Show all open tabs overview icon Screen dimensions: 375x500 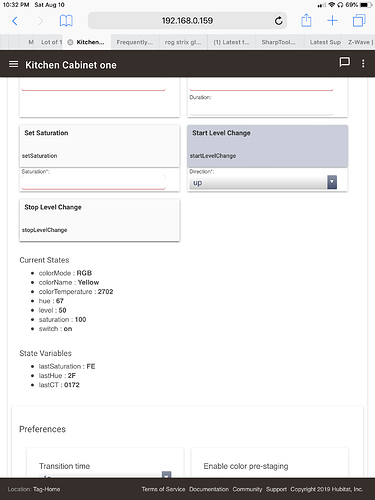(x=359, y=21)
